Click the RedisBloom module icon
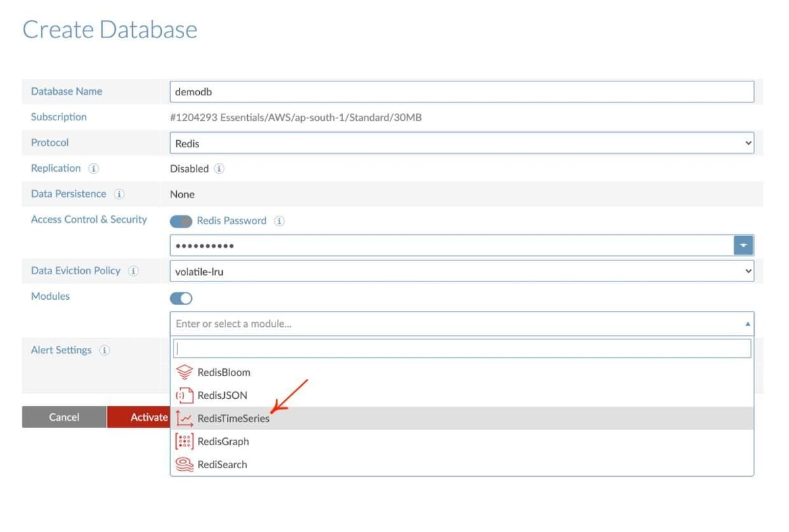 point(184,372)
